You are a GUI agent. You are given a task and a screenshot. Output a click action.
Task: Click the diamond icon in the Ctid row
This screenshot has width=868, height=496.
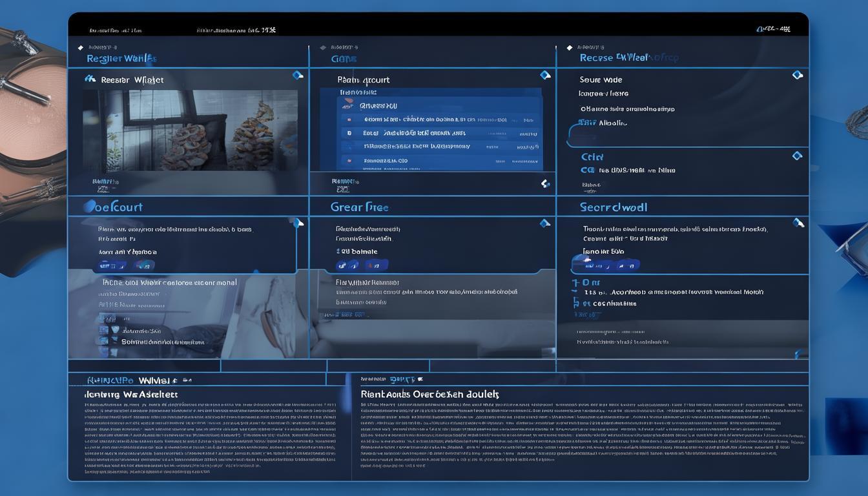pos(797,156)
